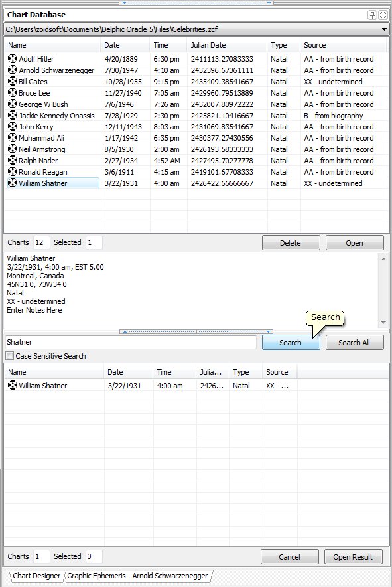Pin the Chart Database panel
This screenshot has width=392, height=587.
372,15
